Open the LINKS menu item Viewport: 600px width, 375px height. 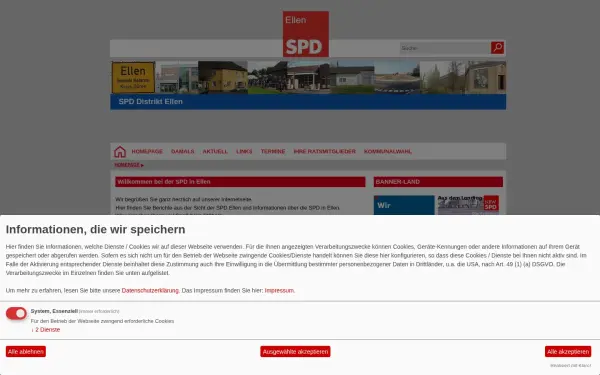tap(244, 152)
